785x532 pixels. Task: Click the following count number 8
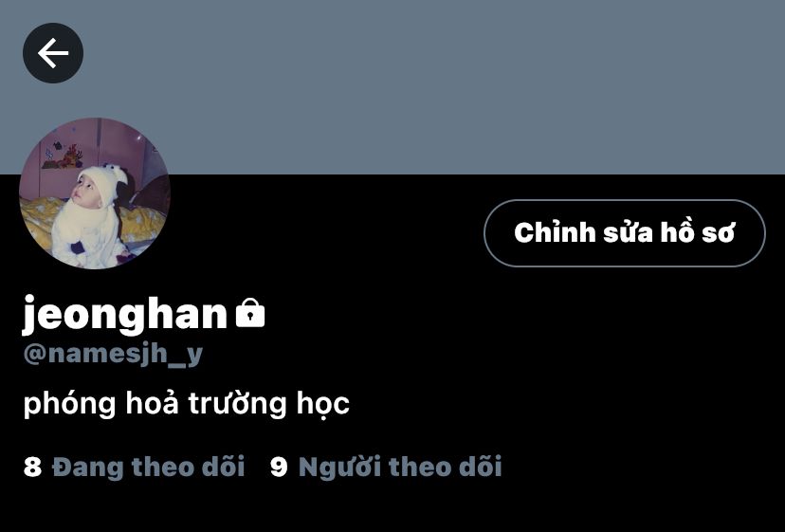[32, 467]
